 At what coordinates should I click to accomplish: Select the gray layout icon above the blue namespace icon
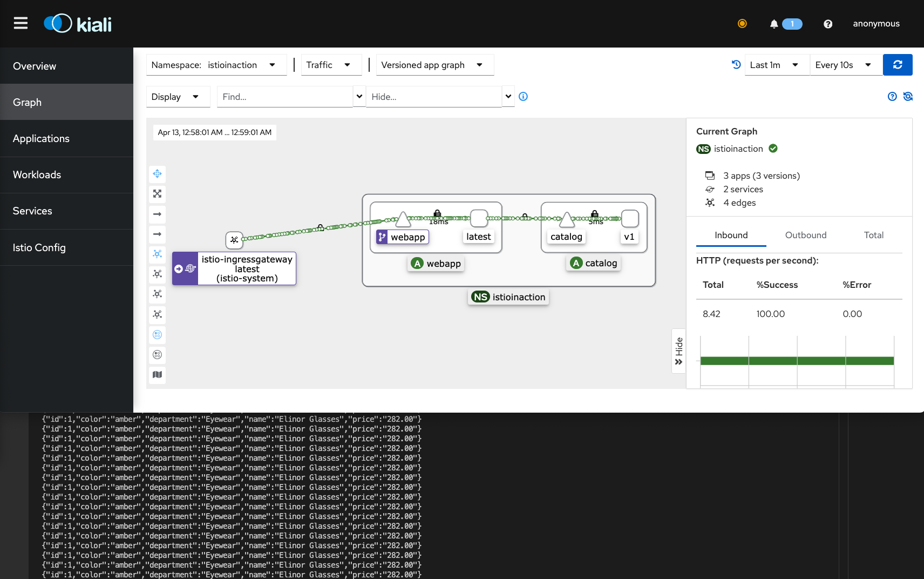(x=157, y=314)
